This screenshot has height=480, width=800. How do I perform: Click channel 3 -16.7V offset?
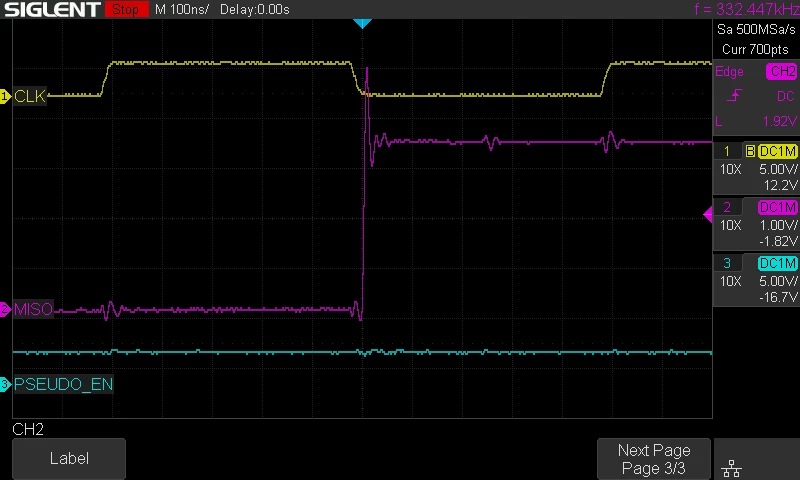[x=778, y=297]
